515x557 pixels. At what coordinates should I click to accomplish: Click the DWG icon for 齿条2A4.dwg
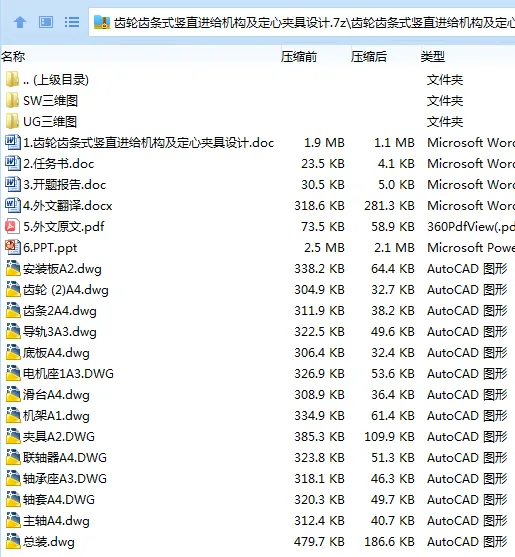click(13, 310)
